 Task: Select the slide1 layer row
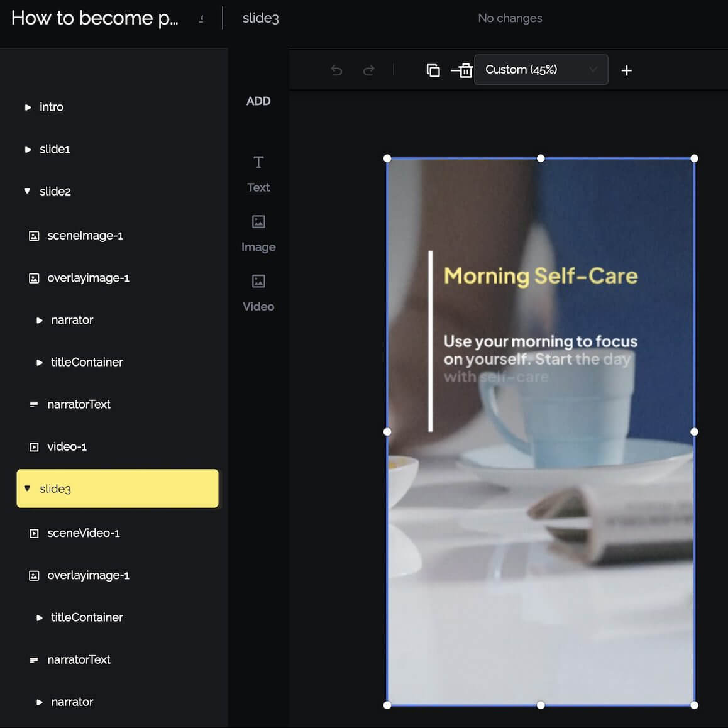(118, 150)
